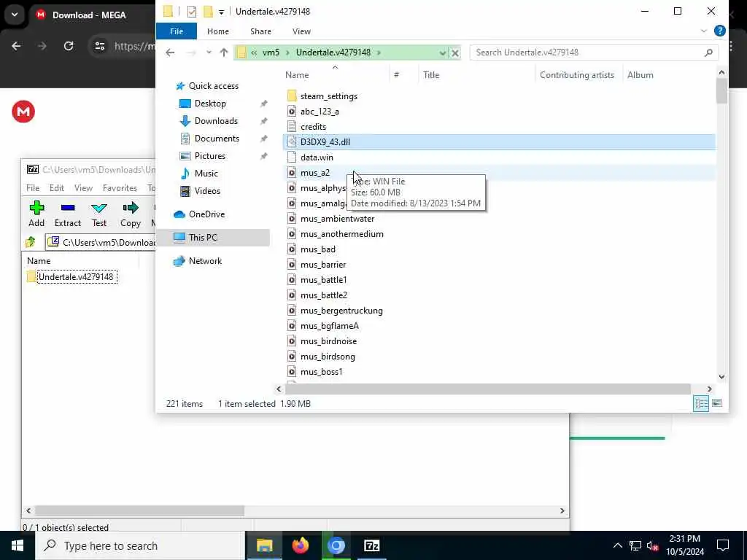Click the Explorer up-directory arrow
The width and height of the screenshot is (747, 560).
coord(224,52)
